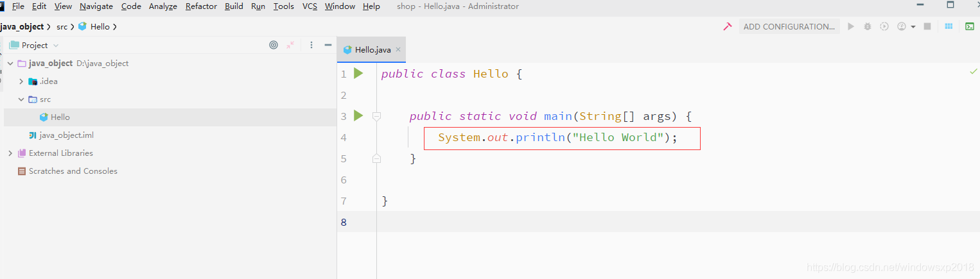Run class Hello via line 1 gutter arrow
Screen dimensions: 980x279
click(x=358, y=74)
